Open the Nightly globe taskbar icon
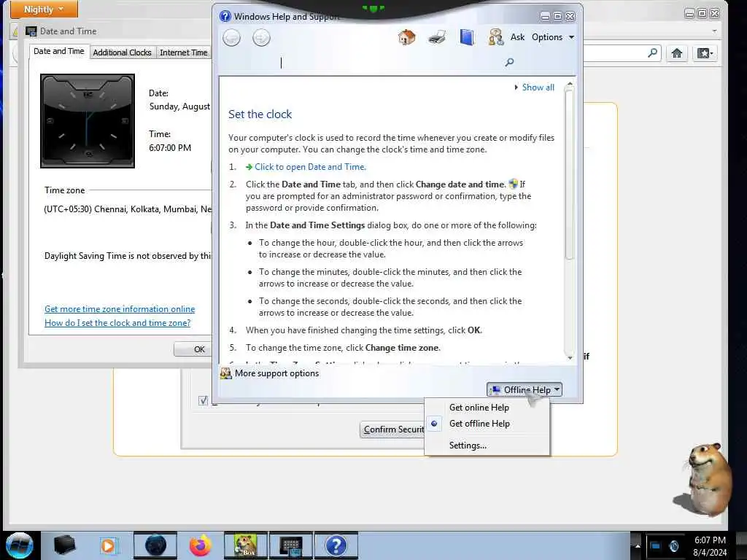 [155, 545]
